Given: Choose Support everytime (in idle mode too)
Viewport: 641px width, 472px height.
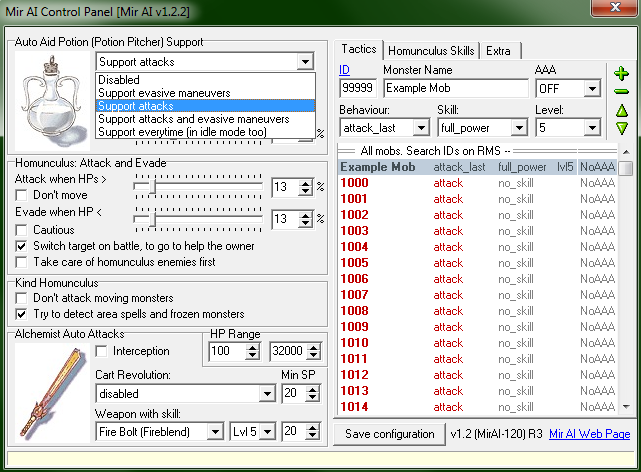Looking at the screenshot, I should [206, 132].
